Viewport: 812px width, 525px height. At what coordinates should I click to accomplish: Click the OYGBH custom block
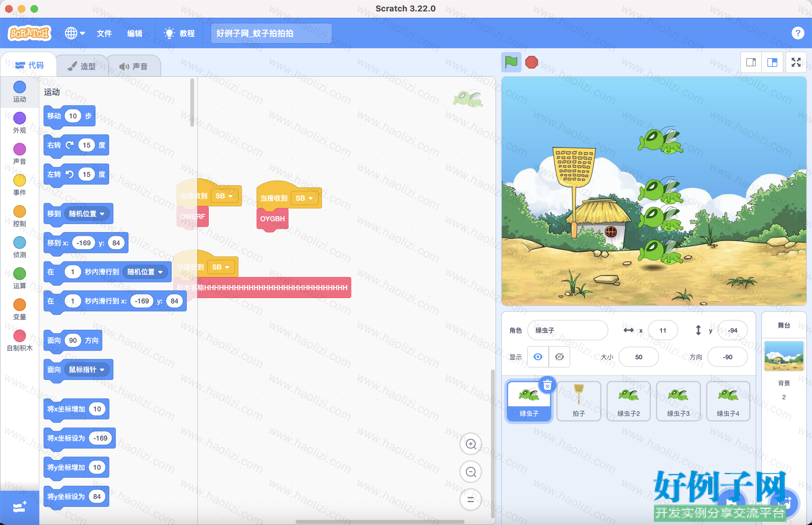pyautogui.click(x=272, y=219)
